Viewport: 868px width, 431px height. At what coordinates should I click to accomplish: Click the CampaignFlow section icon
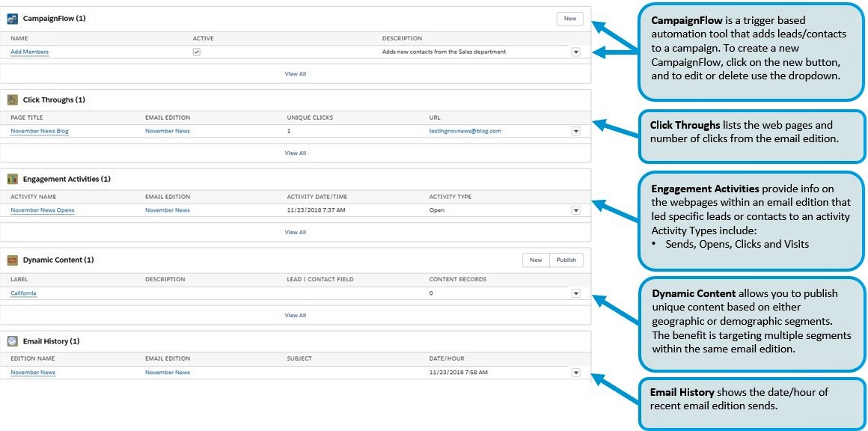coord(13,19)
